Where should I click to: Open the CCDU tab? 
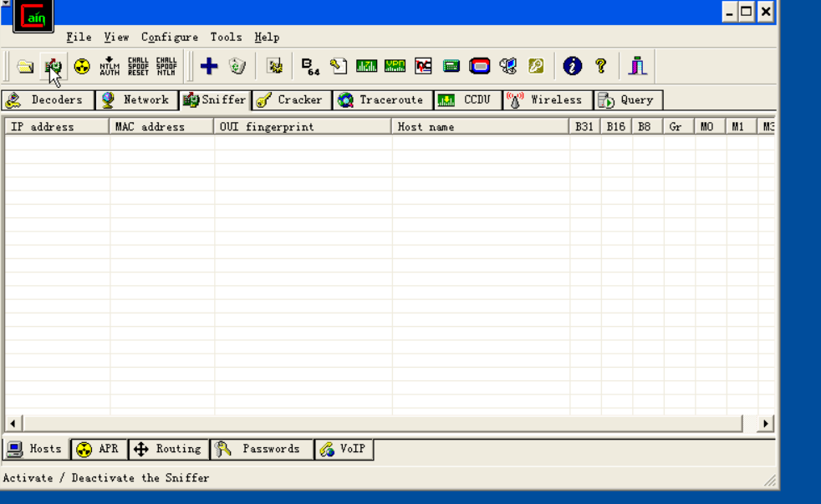click(467, 100)
